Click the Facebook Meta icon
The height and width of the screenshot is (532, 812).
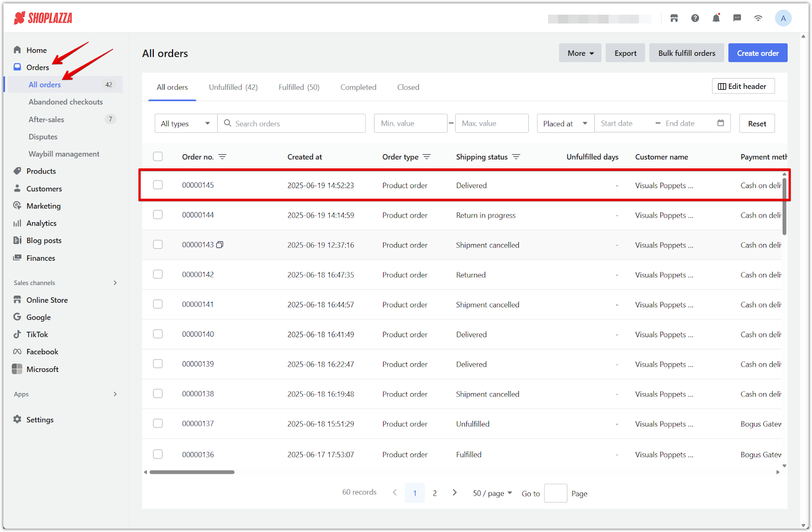[x=17, y=351]
